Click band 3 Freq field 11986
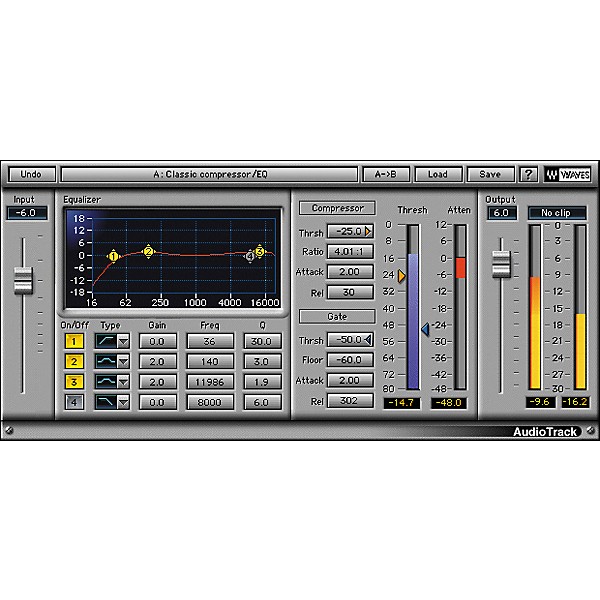This screenshot has width=600, height=600. 210,382
